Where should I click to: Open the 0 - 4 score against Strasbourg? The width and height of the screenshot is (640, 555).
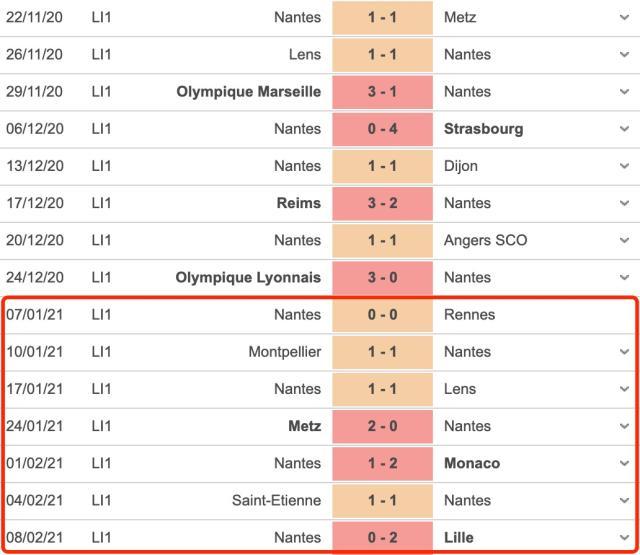382,128
